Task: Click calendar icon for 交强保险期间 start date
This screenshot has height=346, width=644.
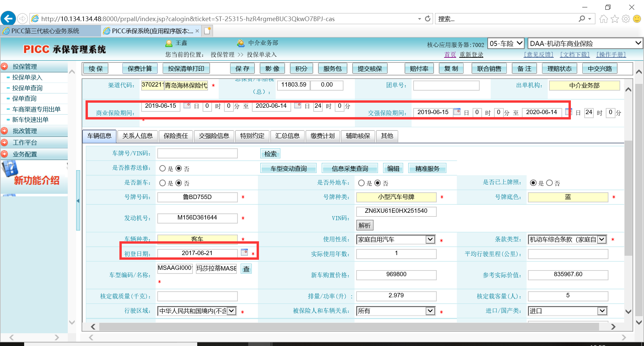Action: pos(457,112)
